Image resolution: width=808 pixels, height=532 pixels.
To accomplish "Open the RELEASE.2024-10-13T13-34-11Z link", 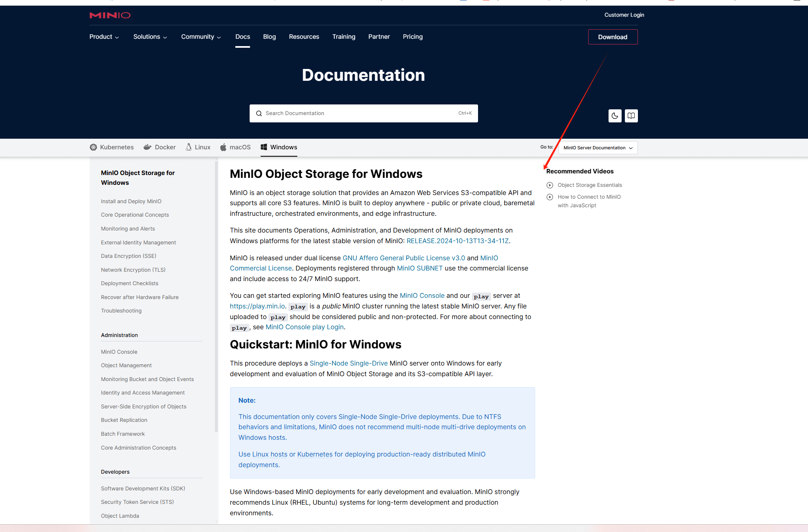I will point(458,241).
